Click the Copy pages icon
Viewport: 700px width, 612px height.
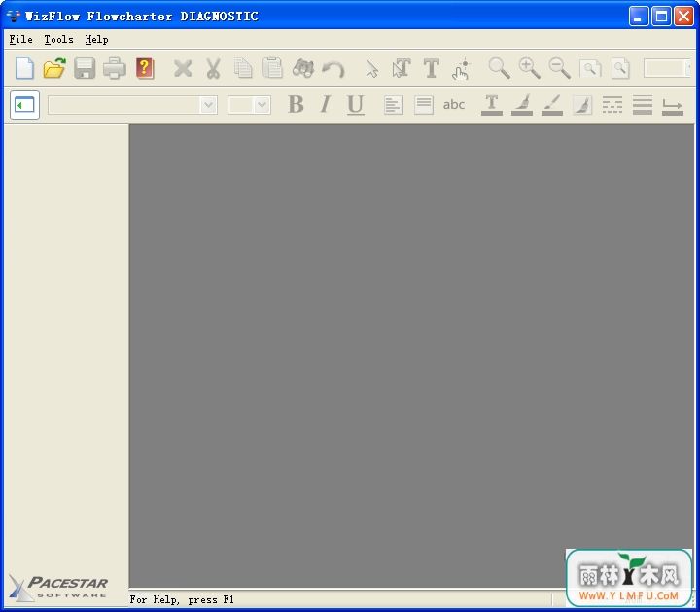[x=243, y=69]
